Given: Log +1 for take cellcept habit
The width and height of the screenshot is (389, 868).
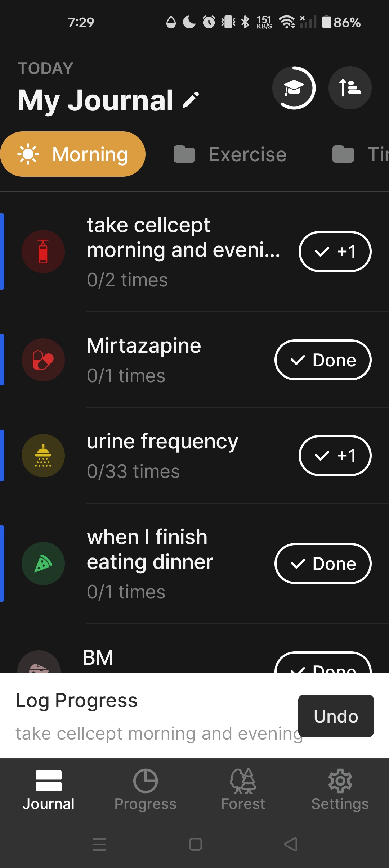Looking at the screenshot, I should 335,252.
